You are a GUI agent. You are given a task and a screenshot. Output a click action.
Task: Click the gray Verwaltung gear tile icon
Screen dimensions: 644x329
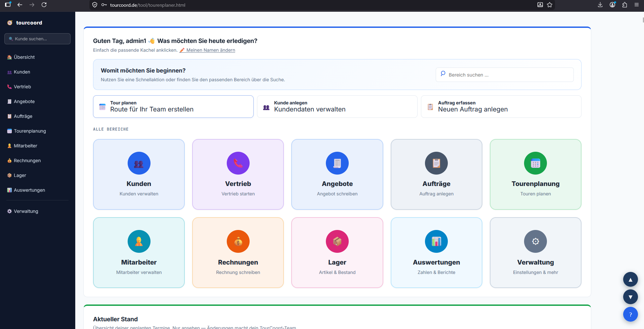(535, 241)
